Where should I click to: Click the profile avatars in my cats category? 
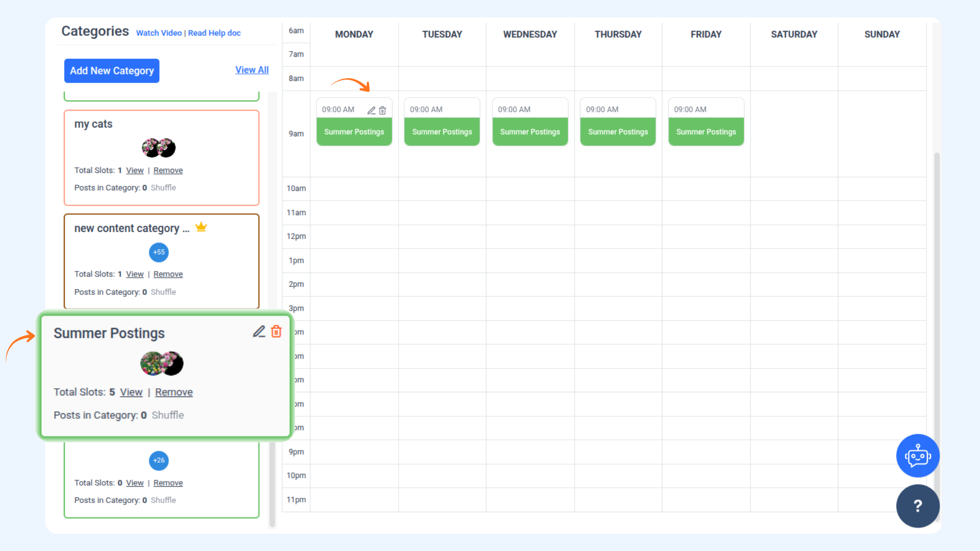159,148
